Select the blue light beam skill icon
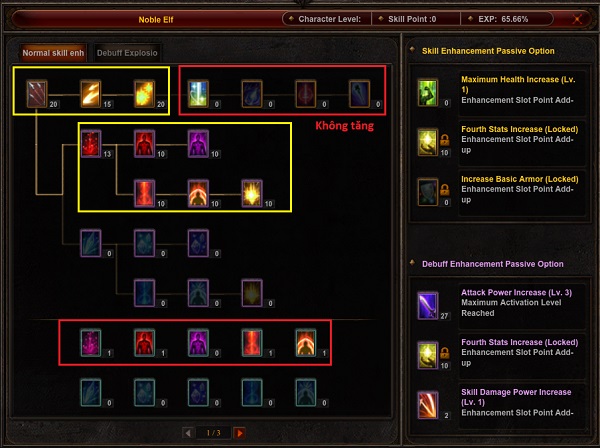 (x=198, y=93)
